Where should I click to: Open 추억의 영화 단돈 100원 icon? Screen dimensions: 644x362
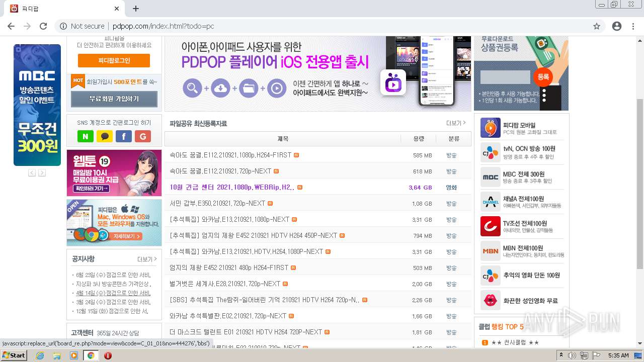[491, 276]
